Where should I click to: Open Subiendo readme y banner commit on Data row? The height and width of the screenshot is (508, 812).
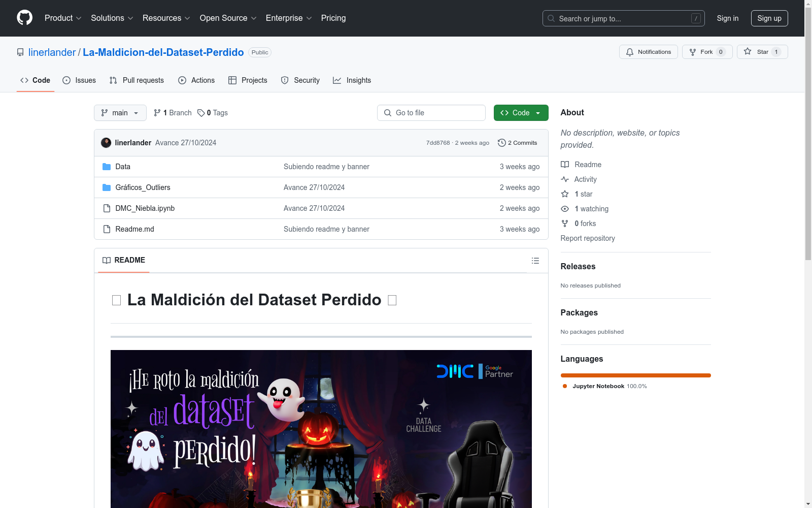pyautogui.click(x=326, y=167)
